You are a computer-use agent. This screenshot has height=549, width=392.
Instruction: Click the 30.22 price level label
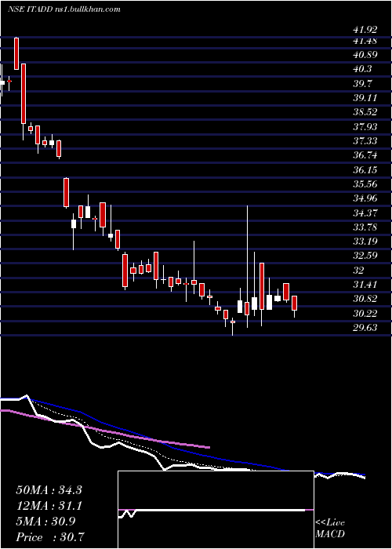365,313
